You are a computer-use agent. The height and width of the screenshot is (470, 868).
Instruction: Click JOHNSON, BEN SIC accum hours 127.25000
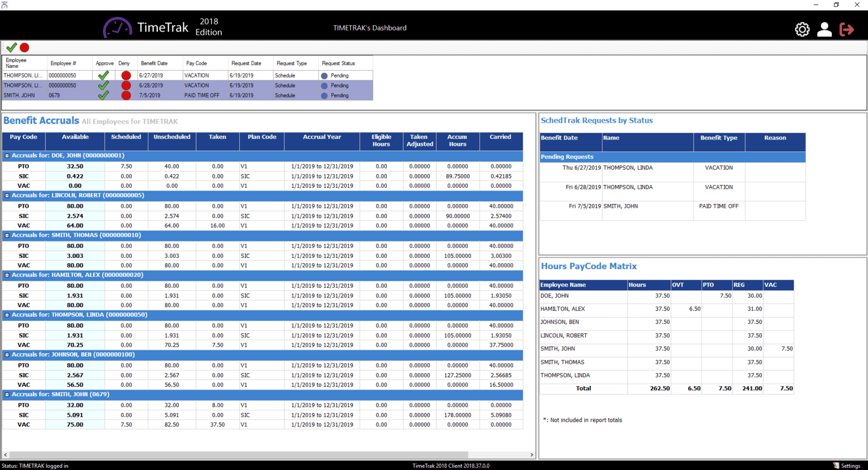click(x=457, y=376)
